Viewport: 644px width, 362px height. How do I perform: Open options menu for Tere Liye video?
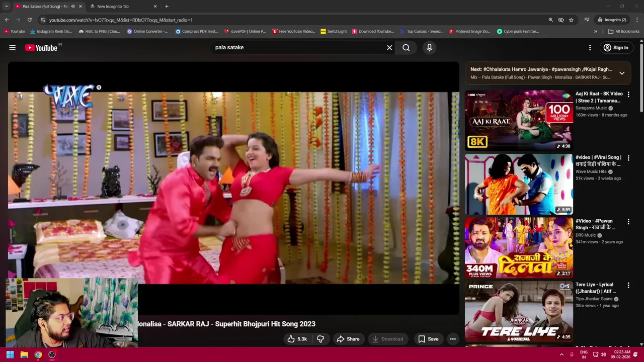click(x=628, y=286)
